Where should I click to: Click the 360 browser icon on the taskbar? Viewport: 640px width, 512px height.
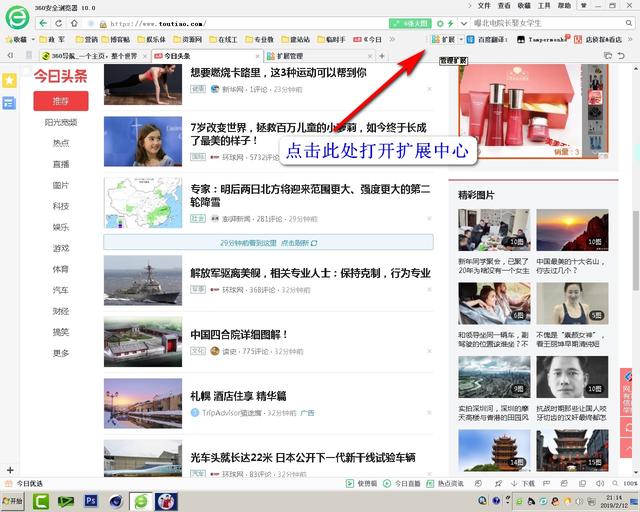pyautogui.click(x=141, y=501)
